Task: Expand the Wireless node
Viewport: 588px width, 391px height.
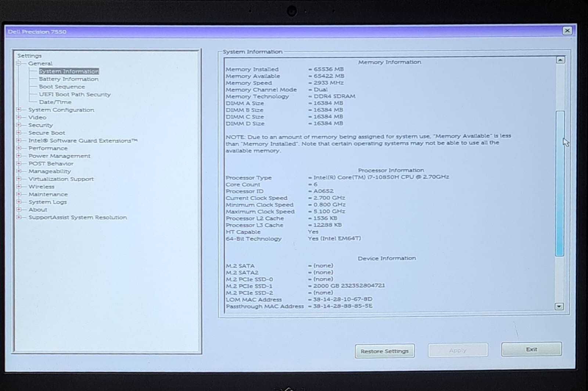Action: (18, 187)
